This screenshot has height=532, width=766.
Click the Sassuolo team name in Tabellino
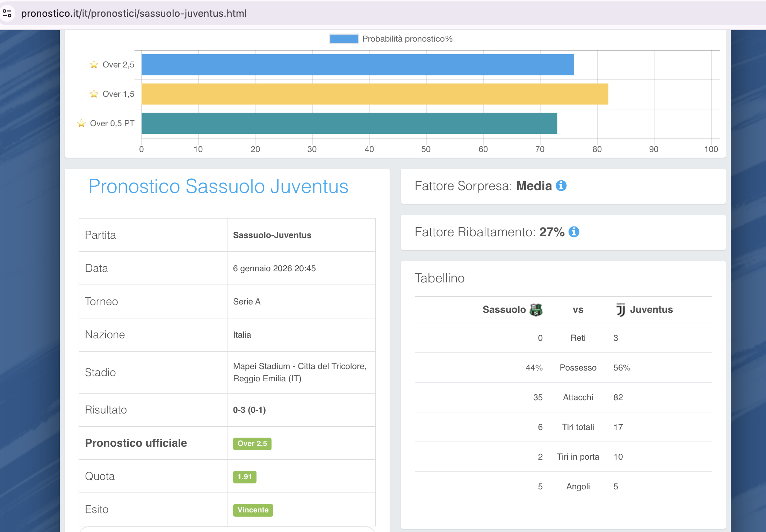coord(504,310)
